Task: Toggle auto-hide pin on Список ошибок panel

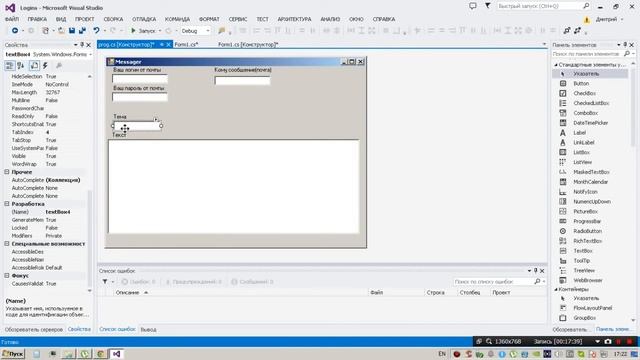Action: click(x=536, y=271)
